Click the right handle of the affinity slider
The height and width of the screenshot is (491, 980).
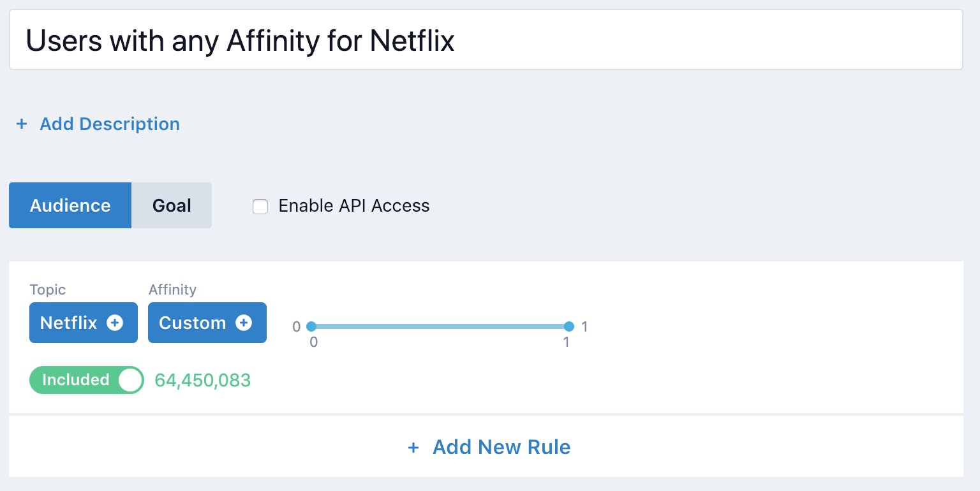(569, 326)
